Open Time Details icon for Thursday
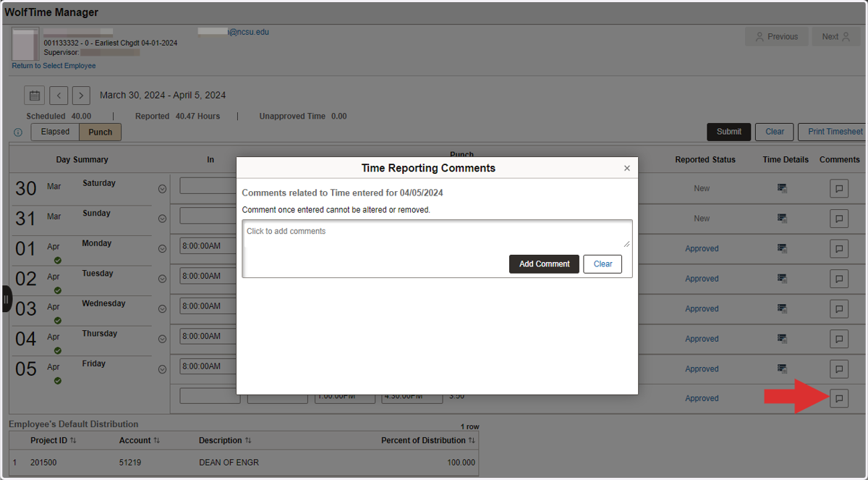The image size is (868, 480). [x=783, y=339]
